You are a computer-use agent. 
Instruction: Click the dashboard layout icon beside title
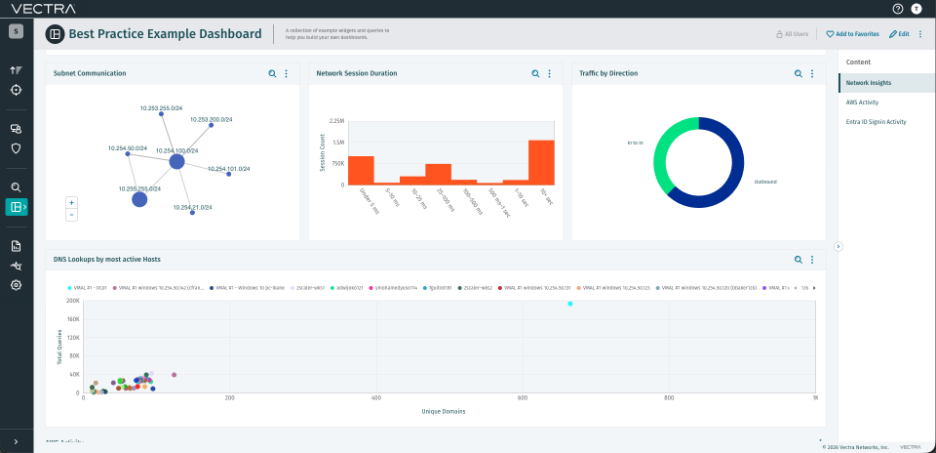pyautogui.click(x=55, y=34)
